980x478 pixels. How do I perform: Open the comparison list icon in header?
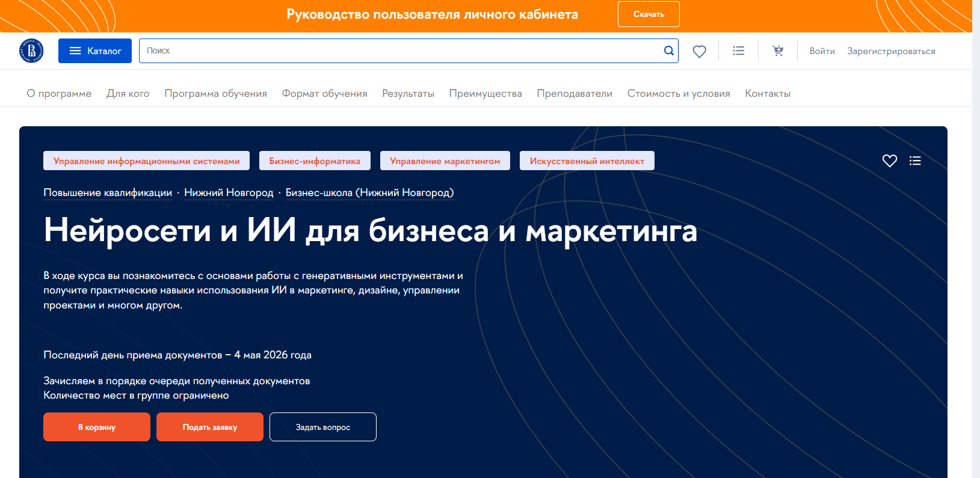tap(738, 51)
